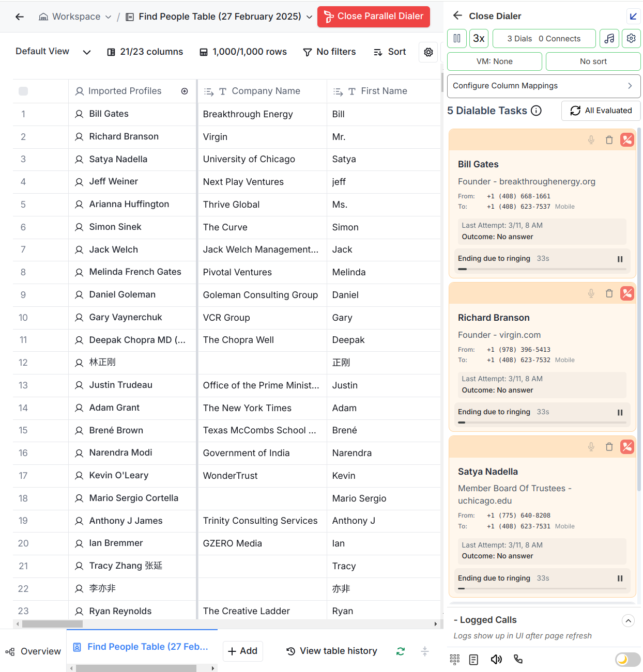Hang up Bill Gates call

(x=627, y=140)
